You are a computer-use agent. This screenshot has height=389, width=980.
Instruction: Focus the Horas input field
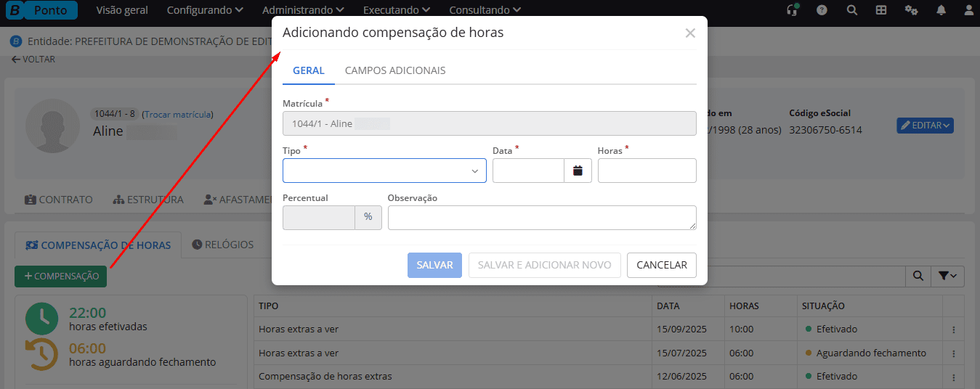pyautogui.click(x=647, y=171)
